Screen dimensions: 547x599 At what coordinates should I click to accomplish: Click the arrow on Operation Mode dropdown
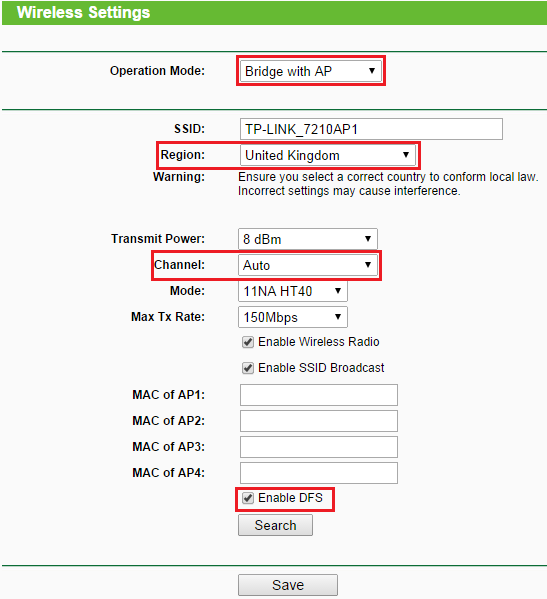(372, 71)
